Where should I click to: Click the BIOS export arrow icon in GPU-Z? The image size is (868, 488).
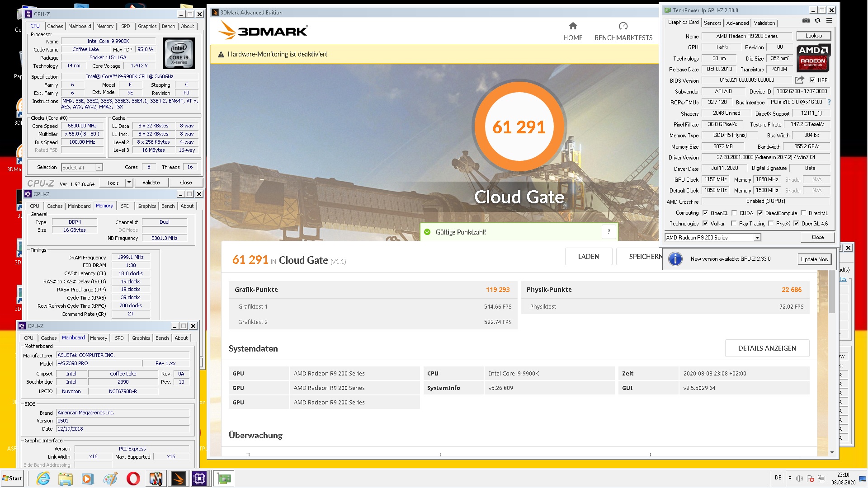click(800, 80)
